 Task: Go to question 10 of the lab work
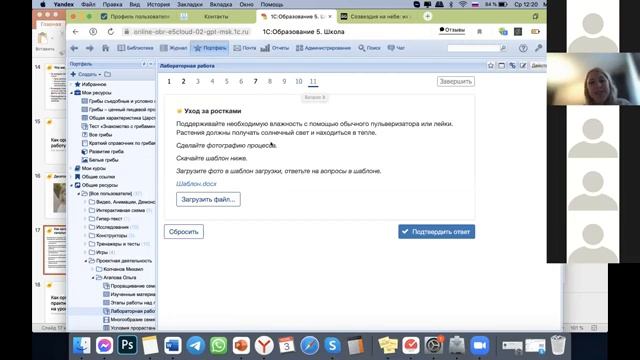[x=299, y=82]
